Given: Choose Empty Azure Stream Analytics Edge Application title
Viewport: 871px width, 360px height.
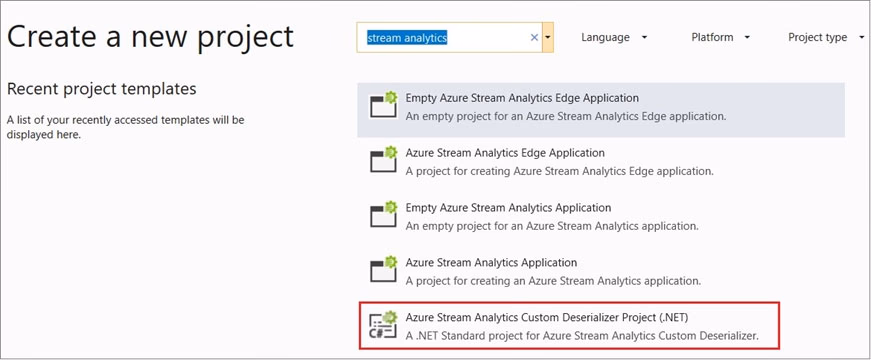Looking at the screenshot, I should (x=522, y=98).
